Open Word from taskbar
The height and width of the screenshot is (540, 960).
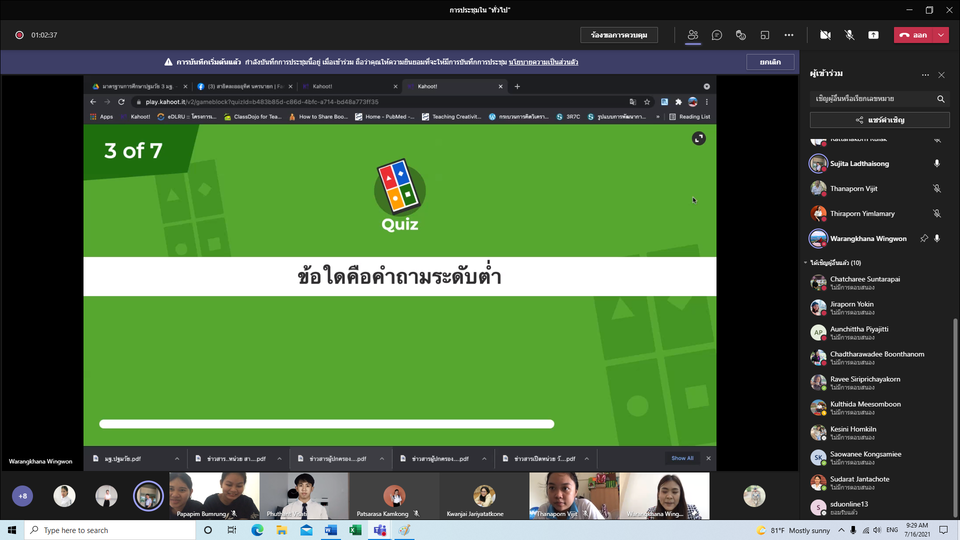(331, 530)
